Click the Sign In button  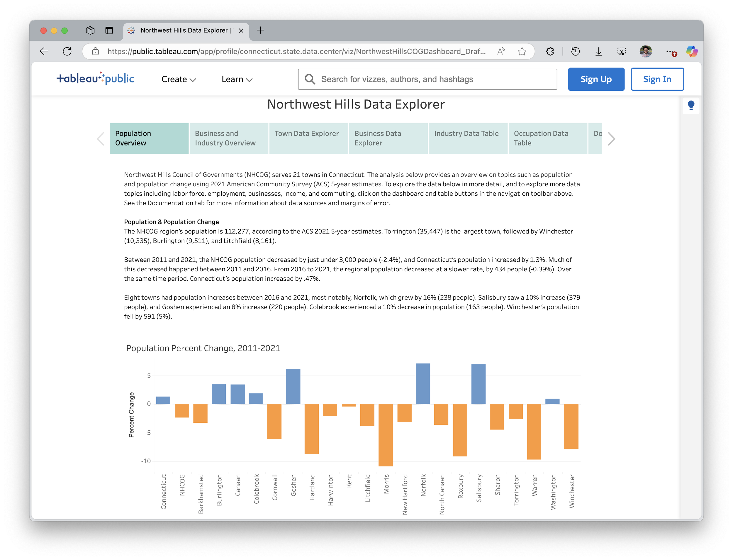pyautogui.click(x=657, y=79)
